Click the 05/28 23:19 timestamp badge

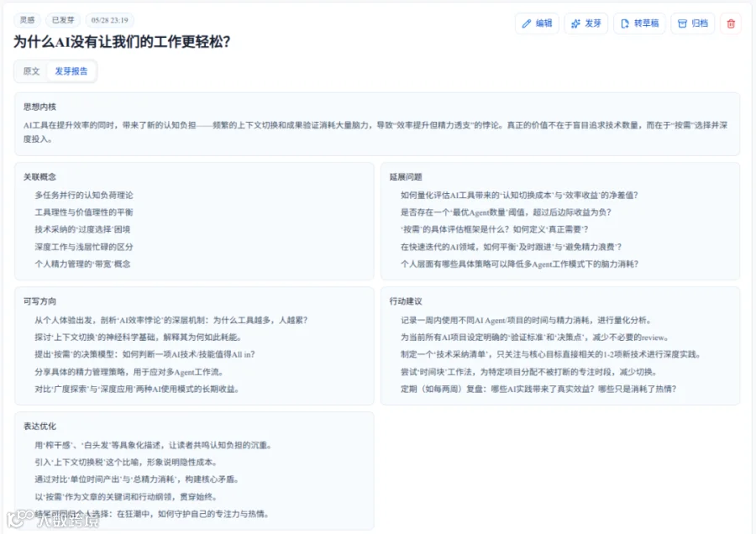[x=109, y=20]
